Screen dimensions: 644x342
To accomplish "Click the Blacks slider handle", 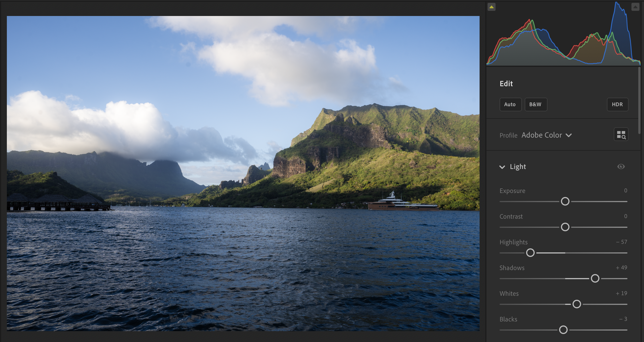I will pos(563,330).
